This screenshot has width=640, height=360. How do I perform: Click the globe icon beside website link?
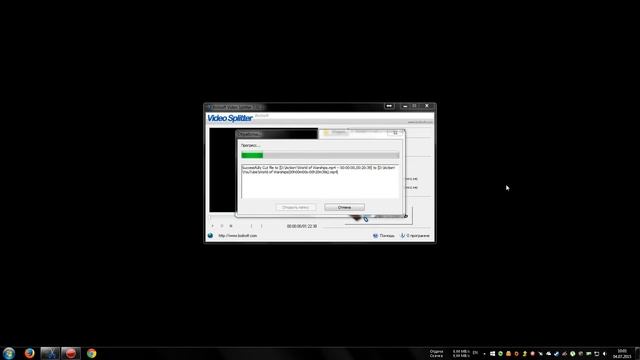point(210,236)
